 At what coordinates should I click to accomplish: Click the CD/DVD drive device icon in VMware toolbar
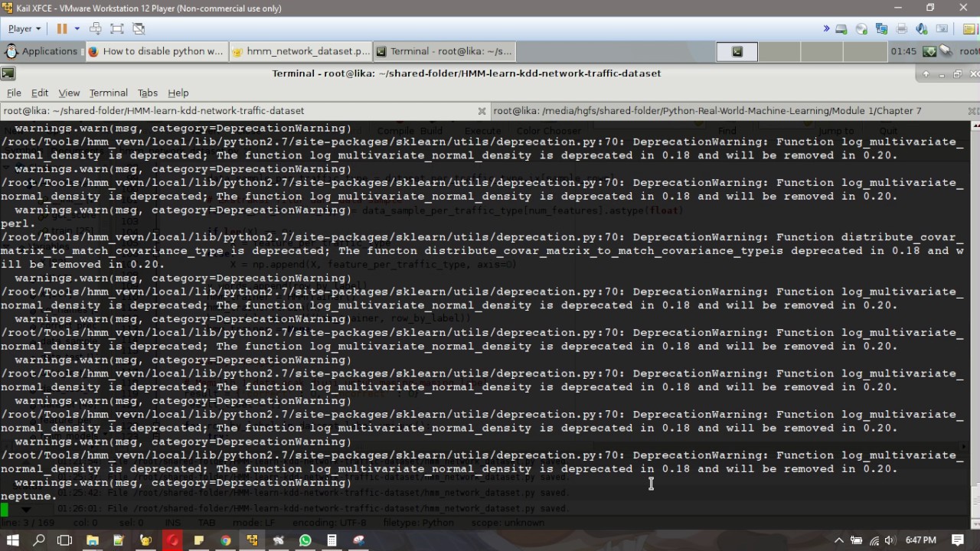click(x=861, y=29)
